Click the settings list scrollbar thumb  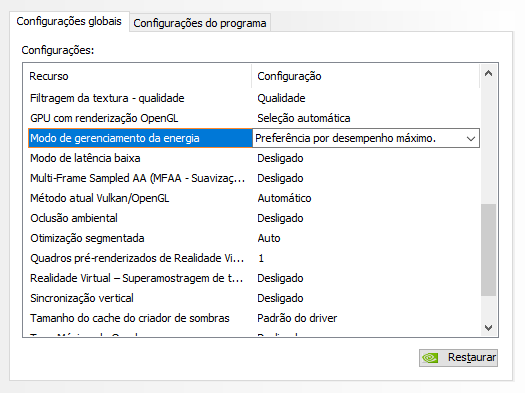[x=489, y=250]
